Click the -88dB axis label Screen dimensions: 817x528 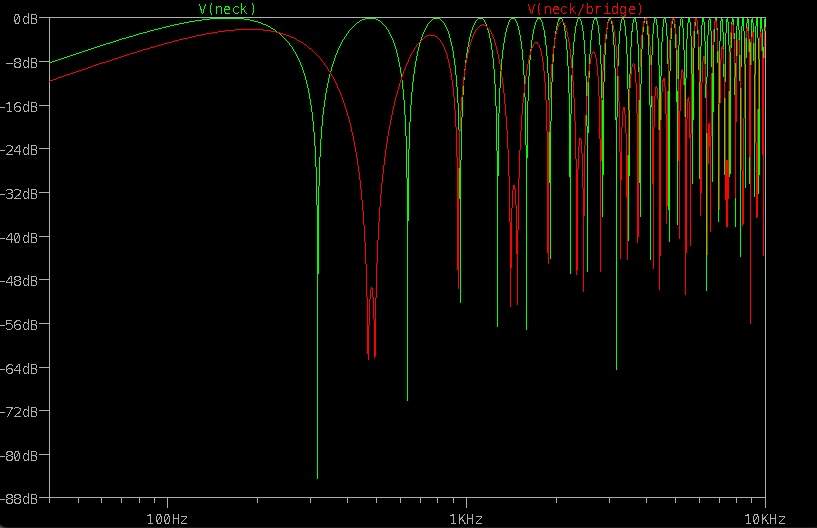[x=19, y=499]
